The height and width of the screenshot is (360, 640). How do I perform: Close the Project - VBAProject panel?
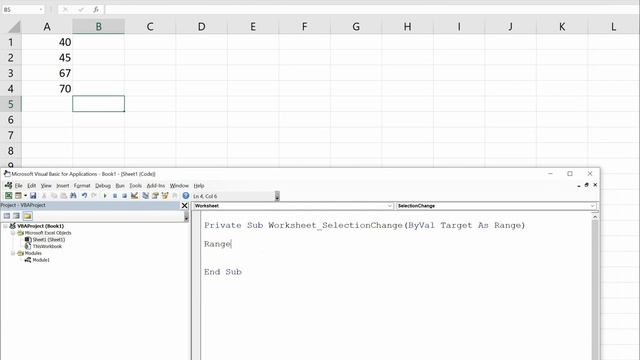[x=184, y=206]
